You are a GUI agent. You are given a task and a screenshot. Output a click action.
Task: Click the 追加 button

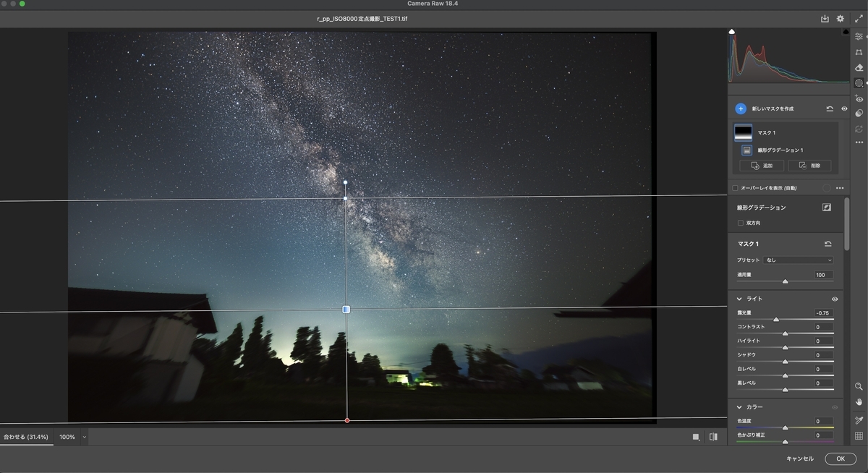[x=762, y=166]
